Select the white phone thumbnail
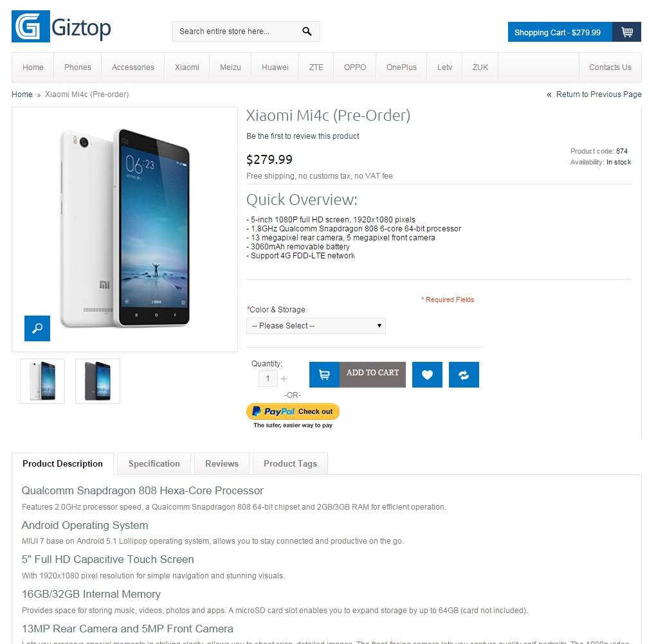The width and height of the screenshot is (656, 644). click(x=42, y=381)
